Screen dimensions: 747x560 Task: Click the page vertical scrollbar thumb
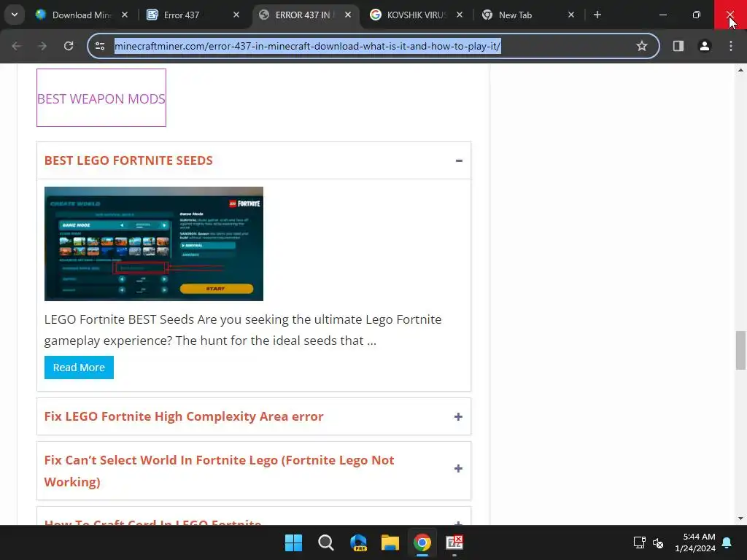pos(740,350)
